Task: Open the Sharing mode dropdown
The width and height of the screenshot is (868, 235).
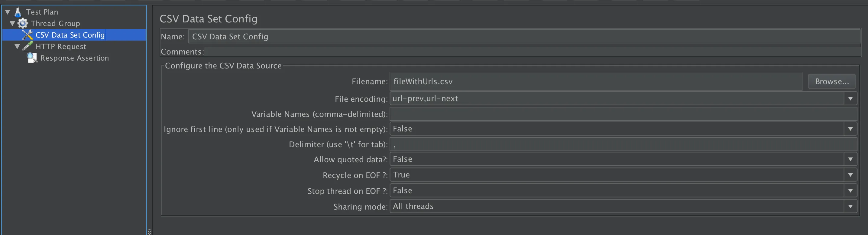Action: pyautogui.click(x=850, y=206)
